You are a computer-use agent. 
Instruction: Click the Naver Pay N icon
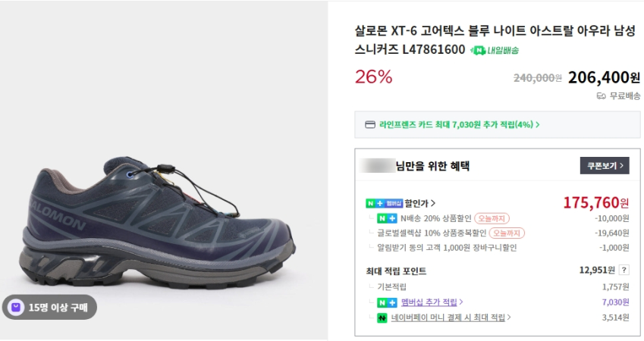[383, 318]
